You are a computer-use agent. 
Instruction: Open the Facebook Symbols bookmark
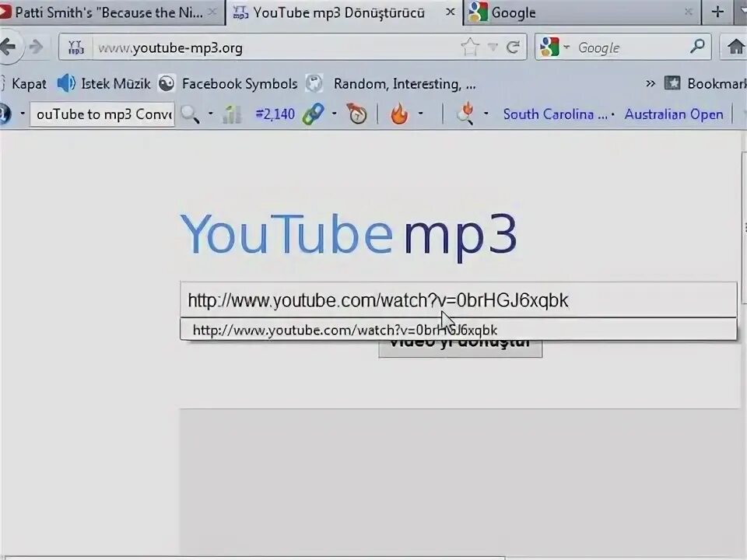(x=239, y=84)
